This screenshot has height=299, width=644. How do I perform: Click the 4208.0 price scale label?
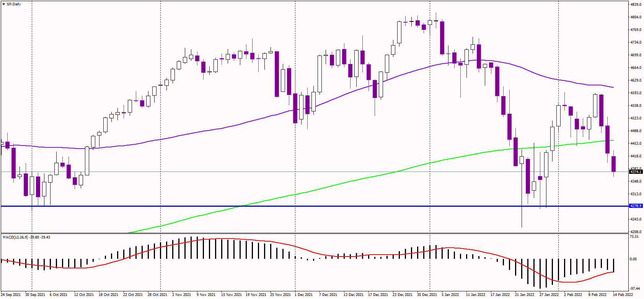(636, 232)
